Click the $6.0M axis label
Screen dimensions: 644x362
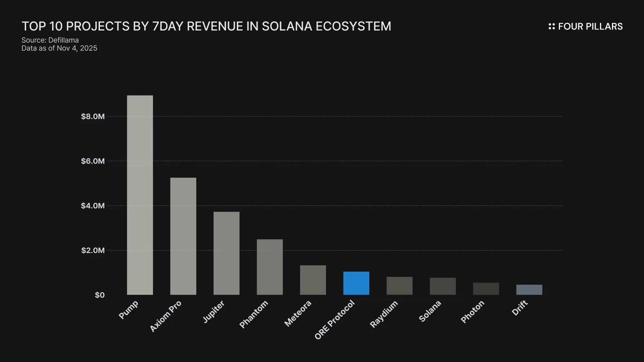click(93, 161)
